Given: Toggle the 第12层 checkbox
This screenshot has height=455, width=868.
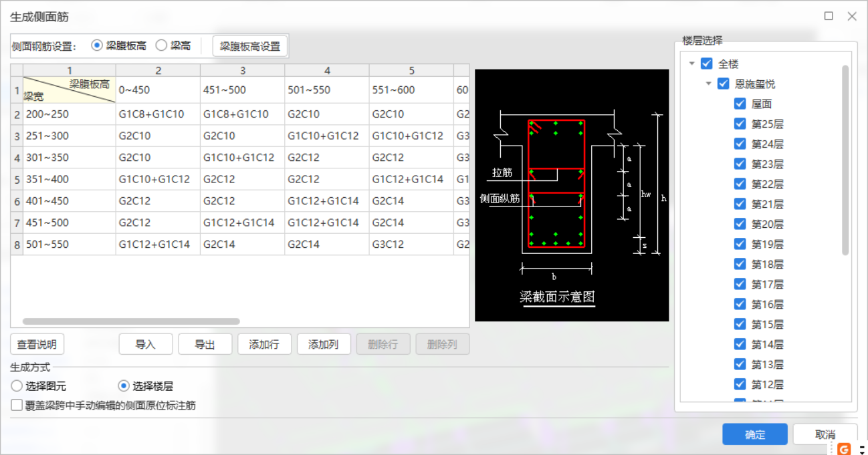Looking at the screenshot, I should (740, 385).
